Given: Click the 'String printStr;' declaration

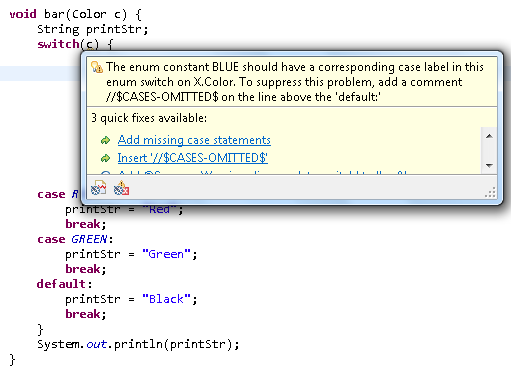Looking at the screenshot, I should tap(93, 29).
